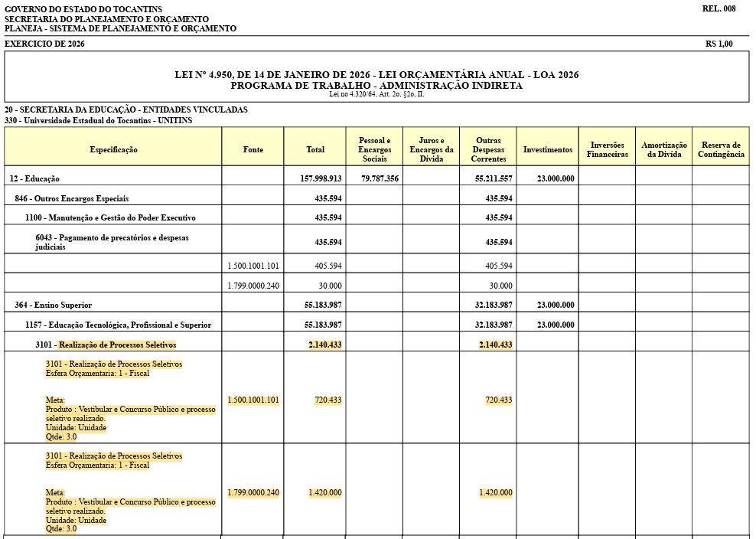Select the Universidade Estadual do Tocantins - UNITINS line
756x539 pixels.
tap(98, 120)
